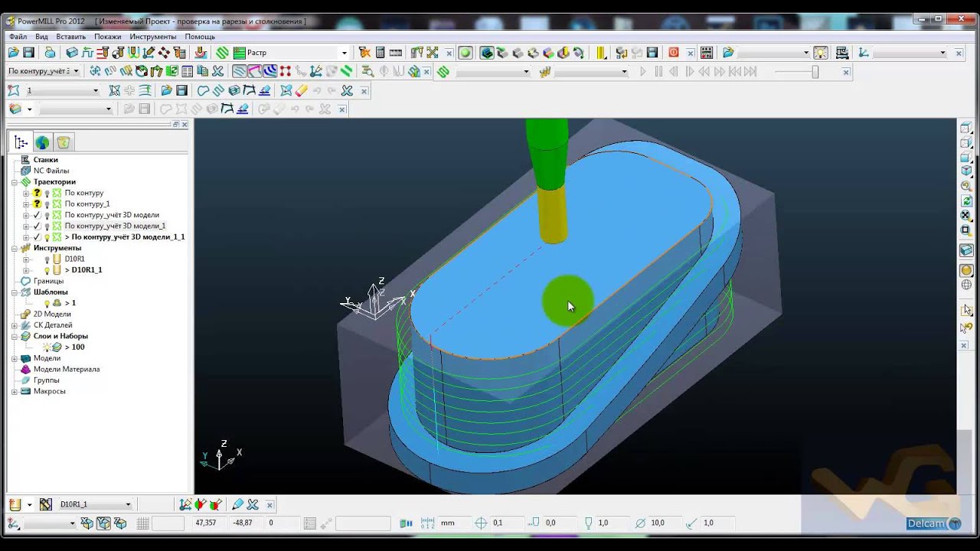Viewport: 980px width, 551px height.
Task: Open the Файл menu
Action: [18, 37]
